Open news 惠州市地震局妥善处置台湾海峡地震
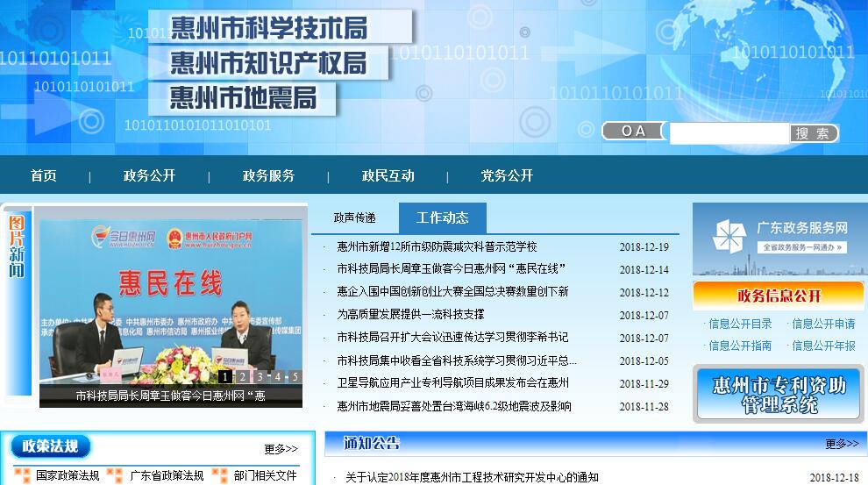868x485 pixels. click(x=454, y=406)
